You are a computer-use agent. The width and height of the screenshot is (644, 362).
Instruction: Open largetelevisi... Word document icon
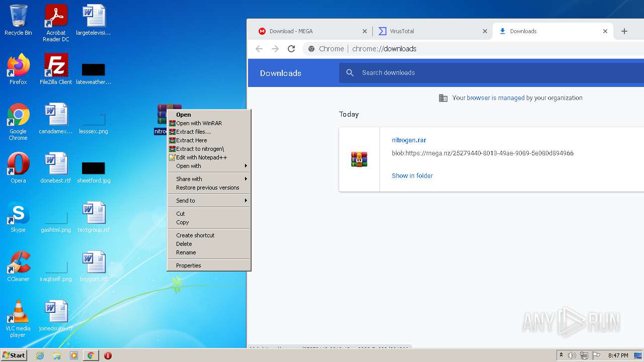(94, 20)
